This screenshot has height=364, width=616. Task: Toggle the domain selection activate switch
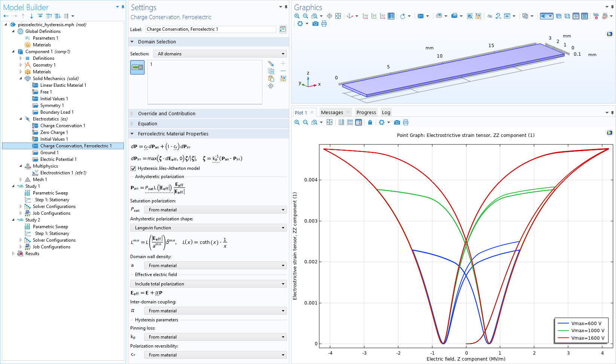pyautogui.click(x=137, y=68)
